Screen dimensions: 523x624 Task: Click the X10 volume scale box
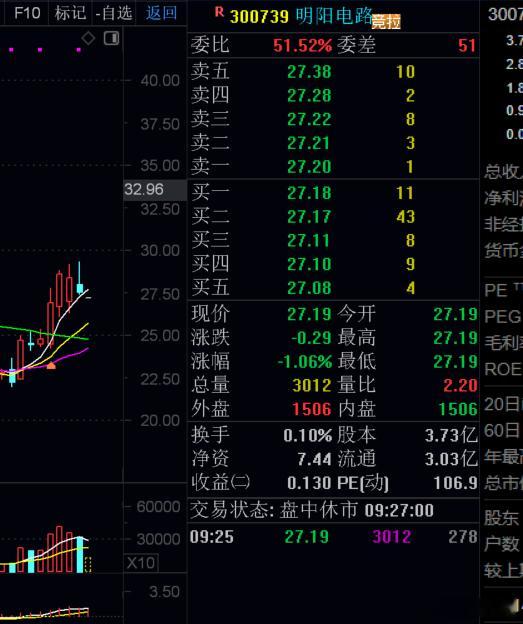(141, 563)
